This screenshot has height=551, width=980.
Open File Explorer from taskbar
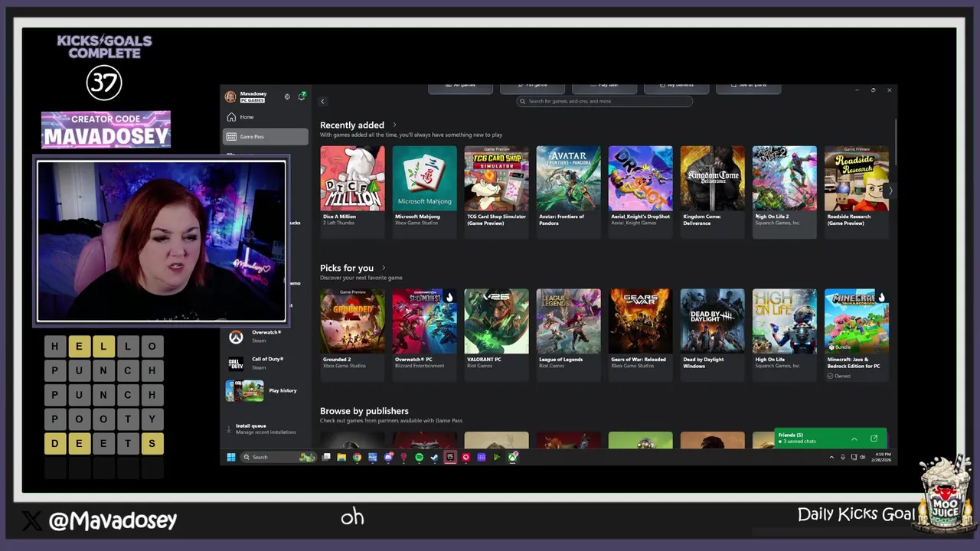click(341, 457)
